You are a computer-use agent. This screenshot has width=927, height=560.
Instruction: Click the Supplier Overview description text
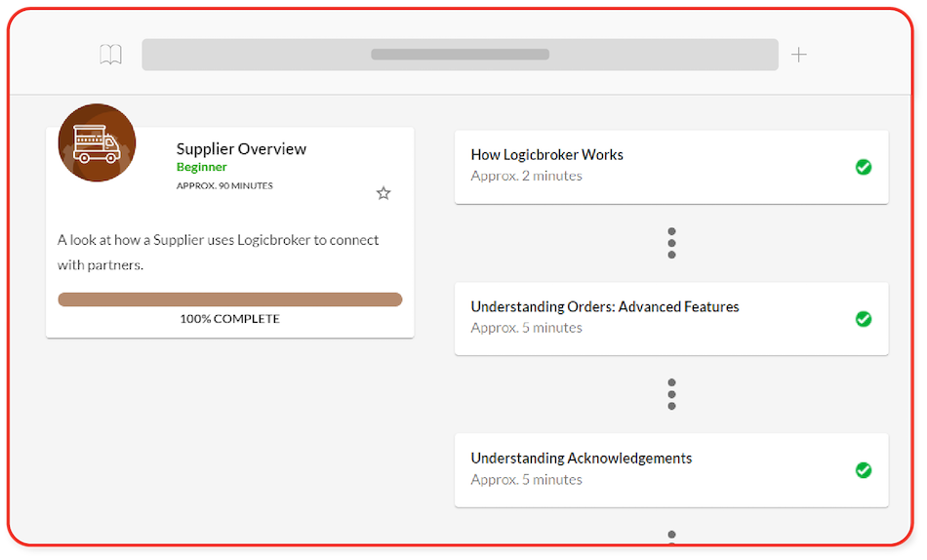pos(218,252)
